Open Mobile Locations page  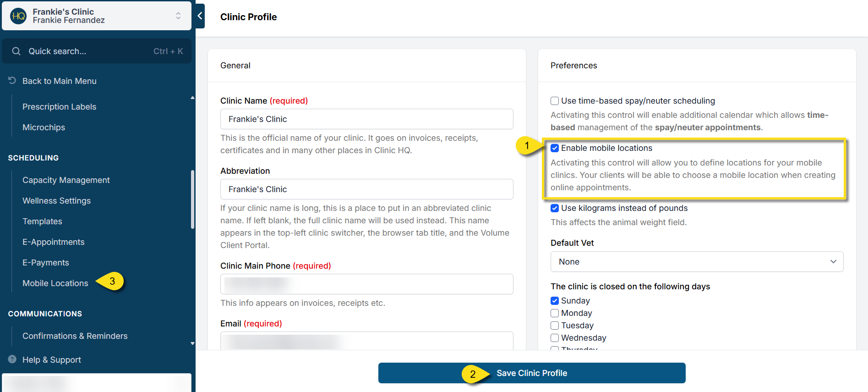pos(55,283)
